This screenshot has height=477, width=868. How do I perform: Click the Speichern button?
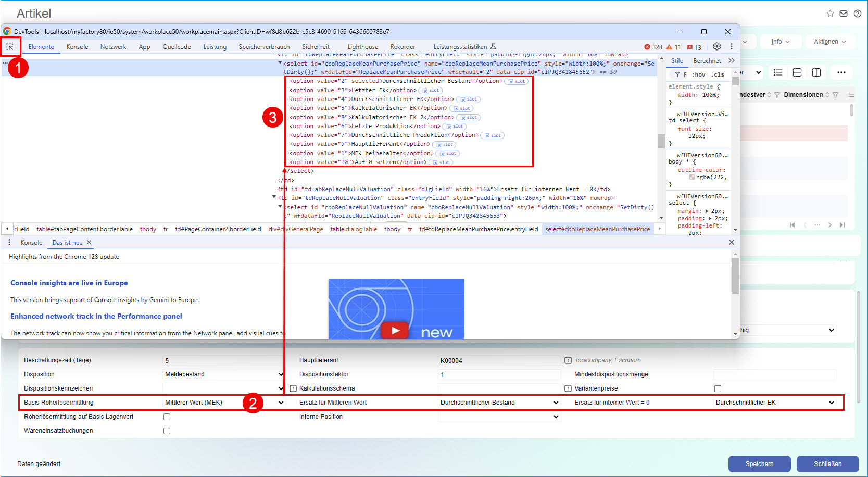click(x=759, y=463)
